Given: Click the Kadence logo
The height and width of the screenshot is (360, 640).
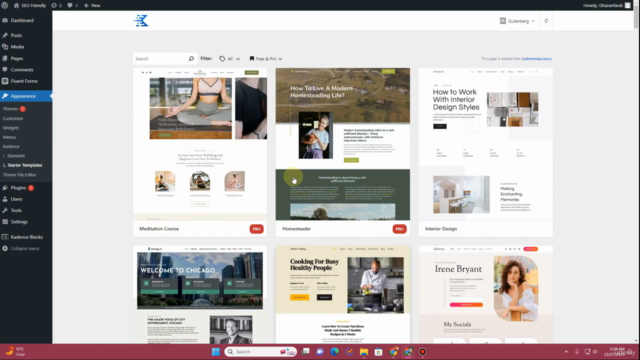Looking at the screenshot, I should 141,21.
